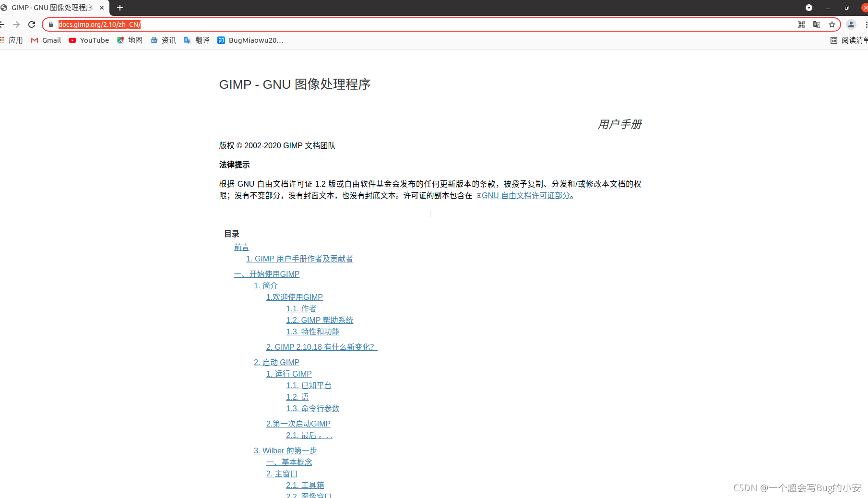Reload the page with the refresh icon

pos(32,24)
